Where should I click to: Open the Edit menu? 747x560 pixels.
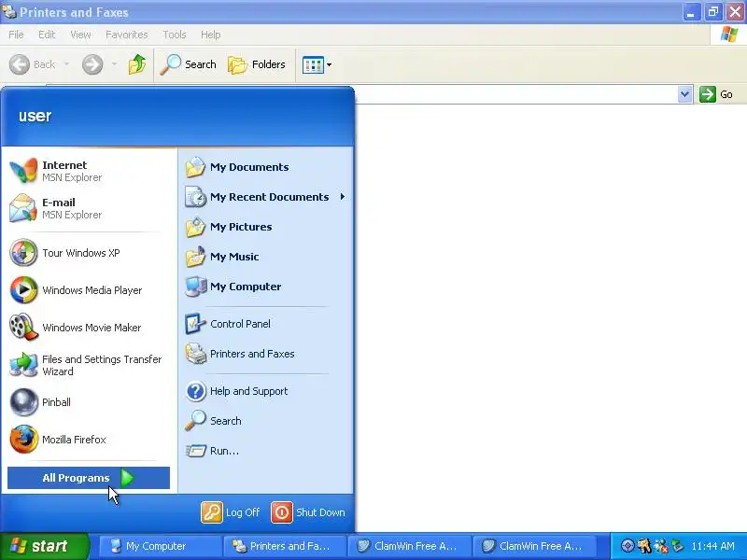pyautogui.click(x=47, y=35)
